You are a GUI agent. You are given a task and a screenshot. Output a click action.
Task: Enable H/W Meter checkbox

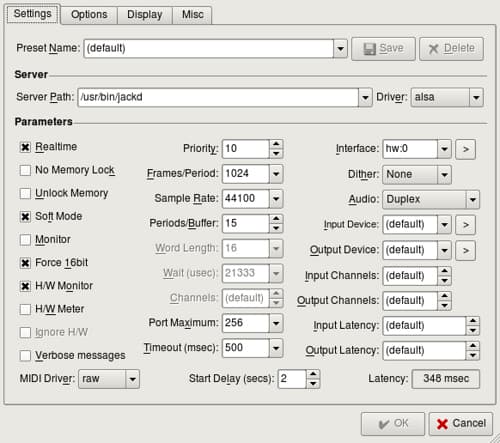pyautogui.click(x=25, y=309)
